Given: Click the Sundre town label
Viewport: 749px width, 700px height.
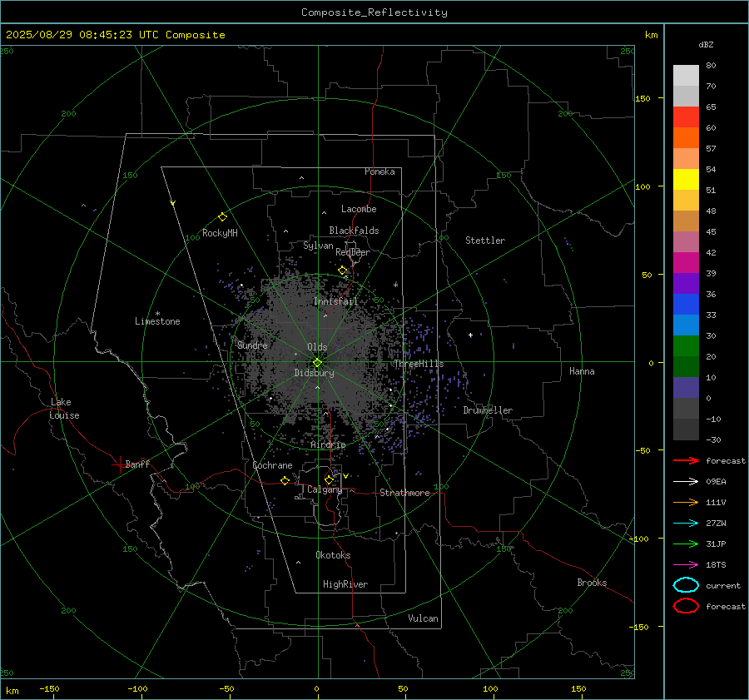Looking at the screenshot, I should tap(252, 345).
